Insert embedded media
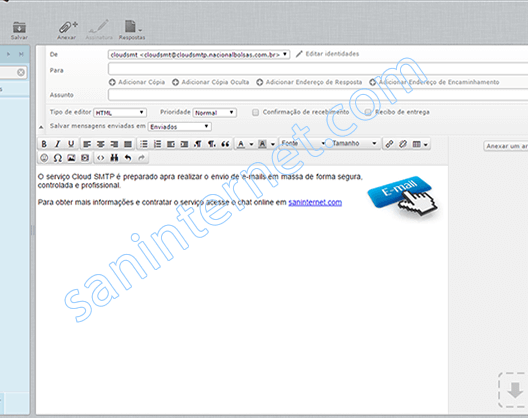This screenshot has height=418, width=528. click(x=85, y=158)
